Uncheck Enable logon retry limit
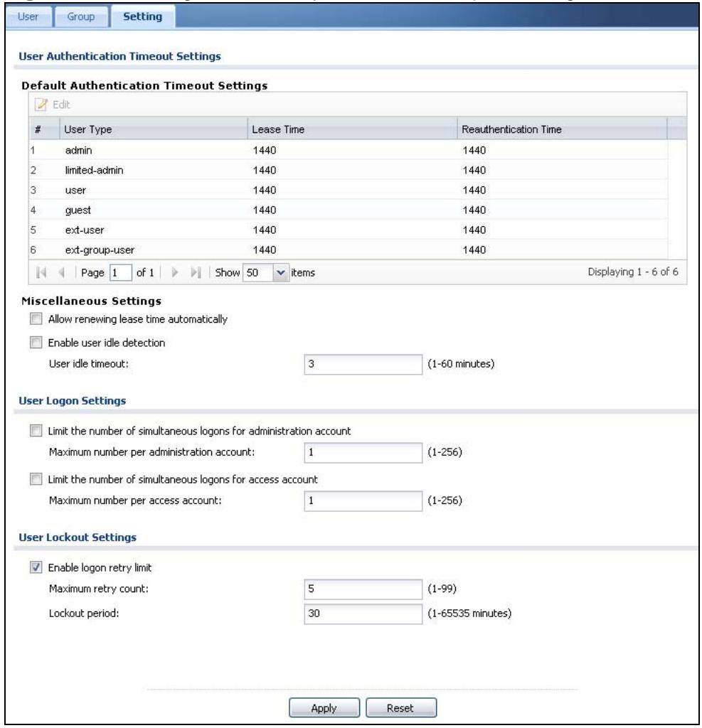The height and width of the screenshot is (728, 702). click(x=36, y=567)
